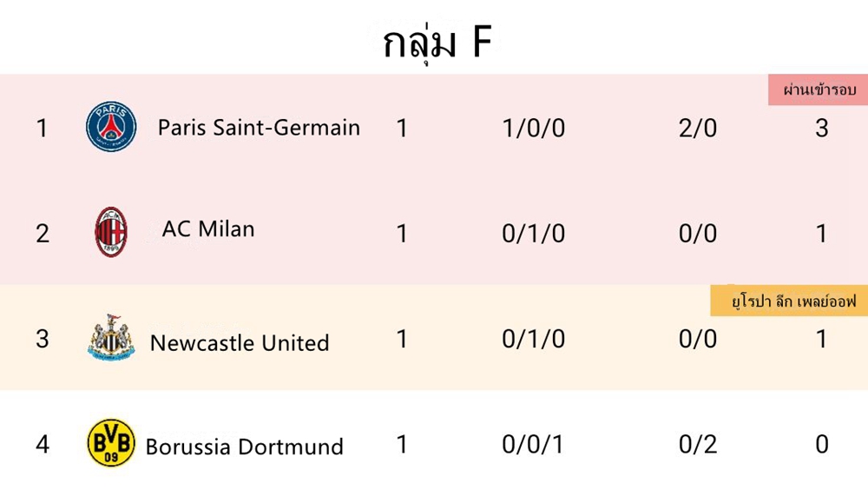Screen dimensions: 868x490
Task: Click the Newcastle United crest
Action: (111, 338)
